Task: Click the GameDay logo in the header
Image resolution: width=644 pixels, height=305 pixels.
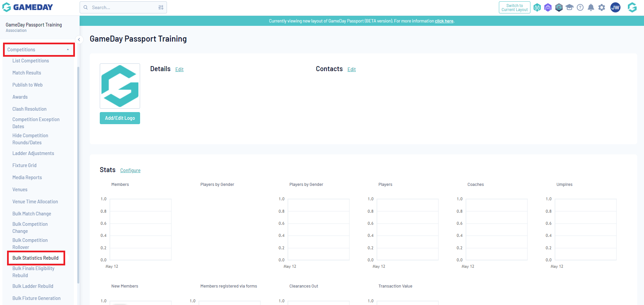Action: tap(28, 7)
